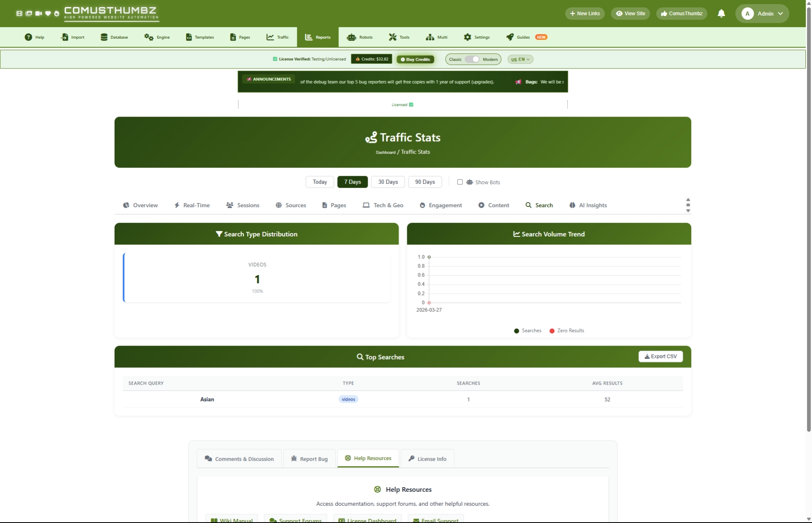The height and width of the screenshot is (523, 812).
Task: Open the Robots menu icon
Action: [x=351, y=37]
